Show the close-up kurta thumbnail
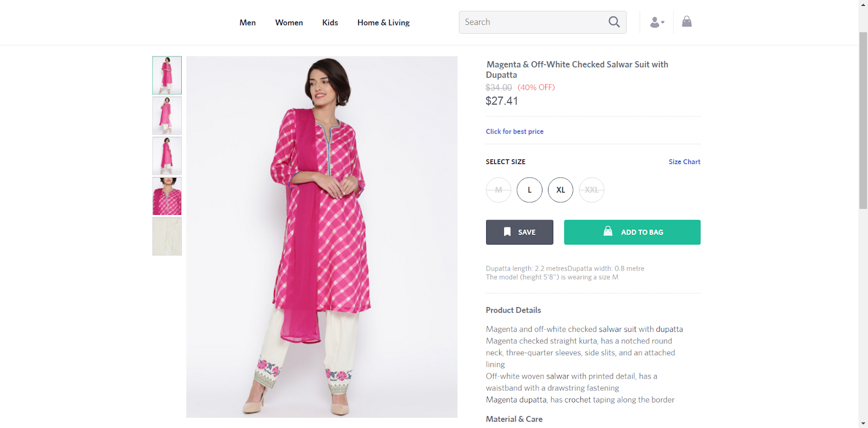This screenshot has width=868, height=428. tap(167, 196)
